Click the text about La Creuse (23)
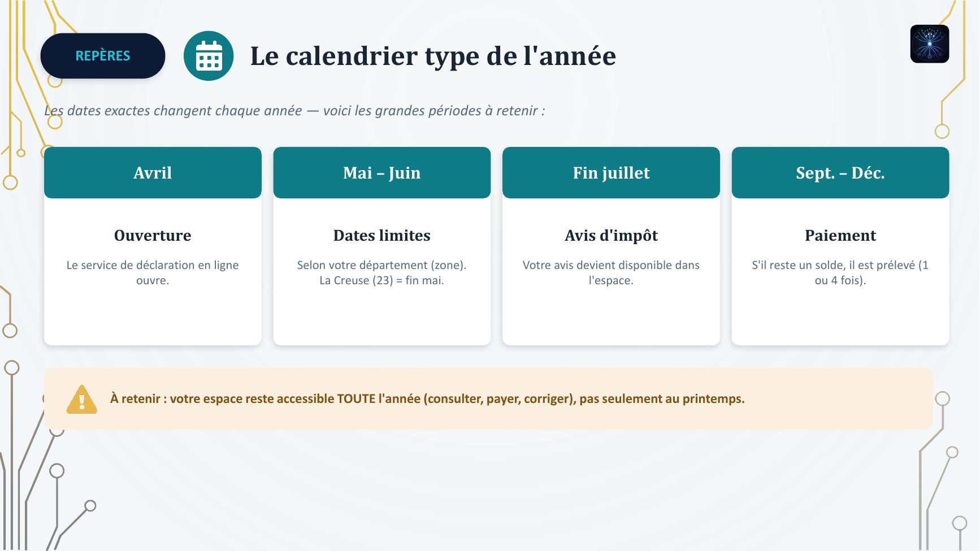Screen dimensions: 980x551 coord(382,280)
